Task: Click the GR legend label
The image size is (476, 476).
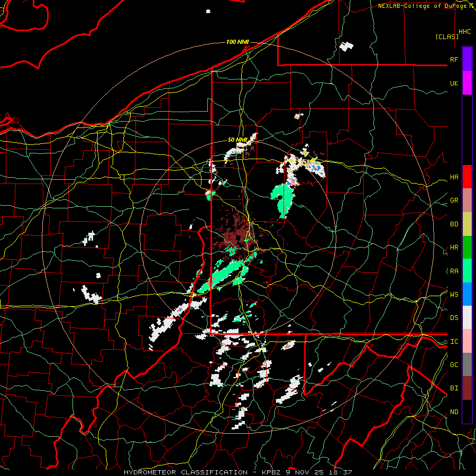Action: [x=454, y=200]
